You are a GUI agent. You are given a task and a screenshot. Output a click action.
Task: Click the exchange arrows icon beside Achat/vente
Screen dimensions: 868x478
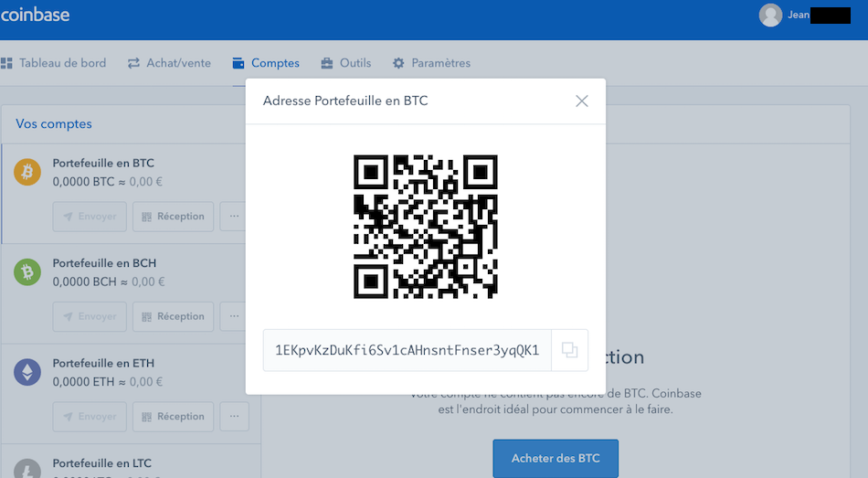pos(133,63)
